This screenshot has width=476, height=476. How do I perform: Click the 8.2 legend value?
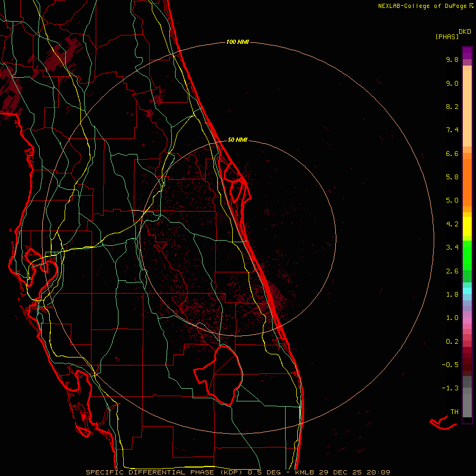452,106
